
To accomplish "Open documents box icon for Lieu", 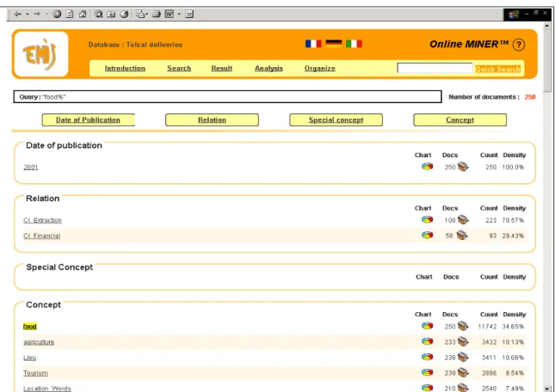I will tap(463, 357).
